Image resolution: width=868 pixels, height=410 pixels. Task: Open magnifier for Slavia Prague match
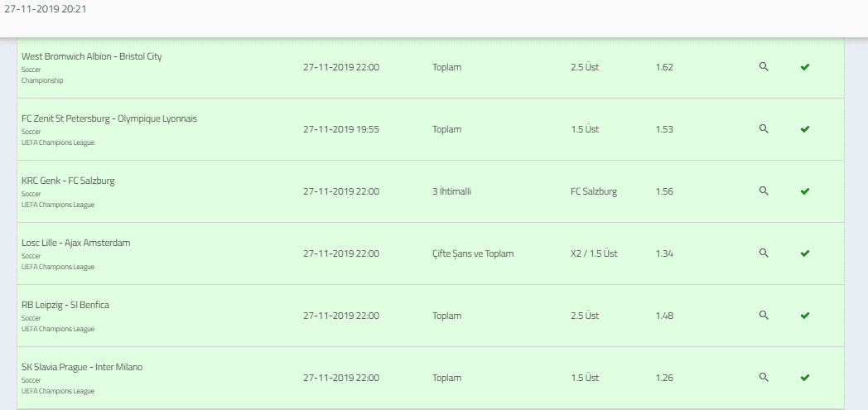coord(764,378)
